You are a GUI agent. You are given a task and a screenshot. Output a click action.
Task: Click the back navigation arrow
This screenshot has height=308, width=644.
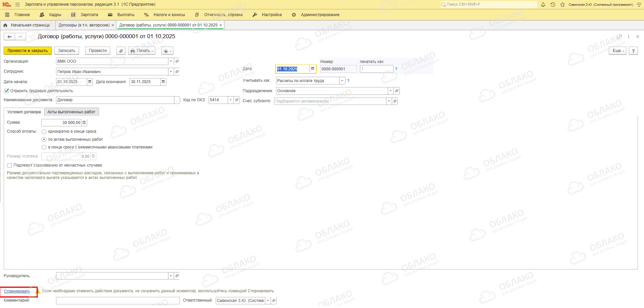(9, 37)
